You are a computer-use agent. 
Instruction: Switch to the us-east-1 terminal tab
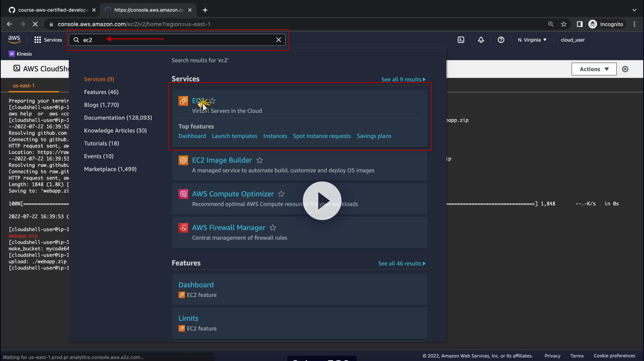(x=23, y=86)
